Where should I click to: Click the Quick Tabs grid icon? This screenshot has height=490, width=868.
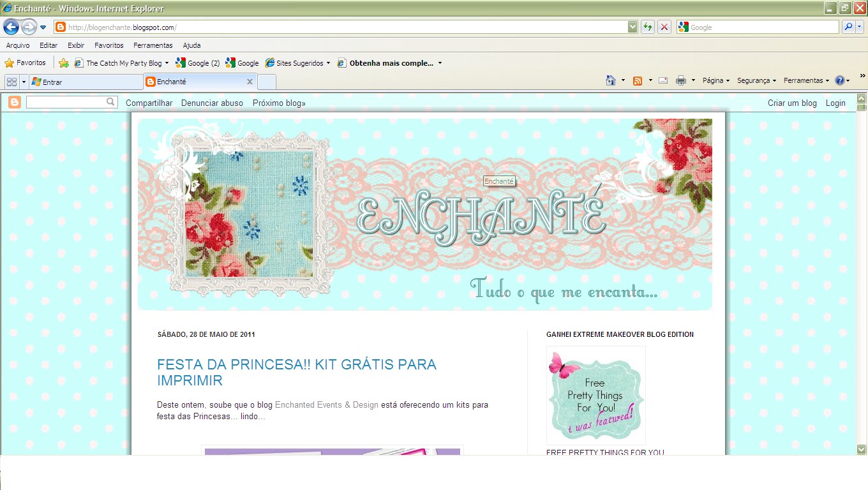11,82
